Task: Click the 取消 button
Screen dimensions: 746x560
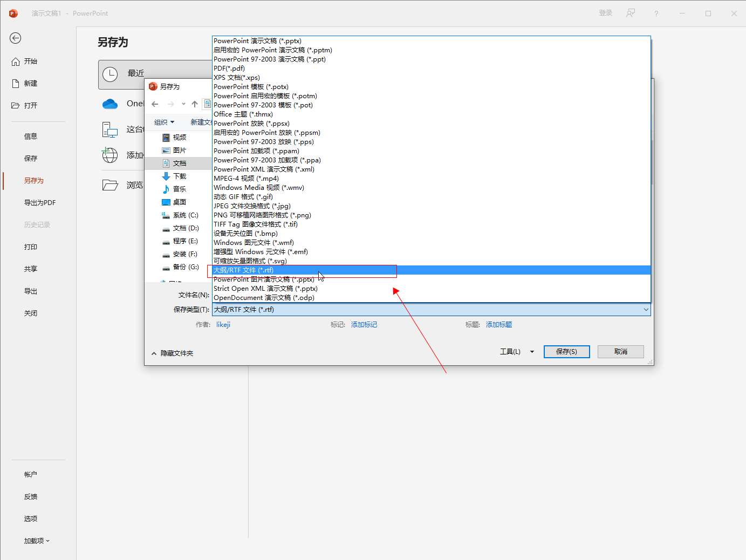Action: 621,352
